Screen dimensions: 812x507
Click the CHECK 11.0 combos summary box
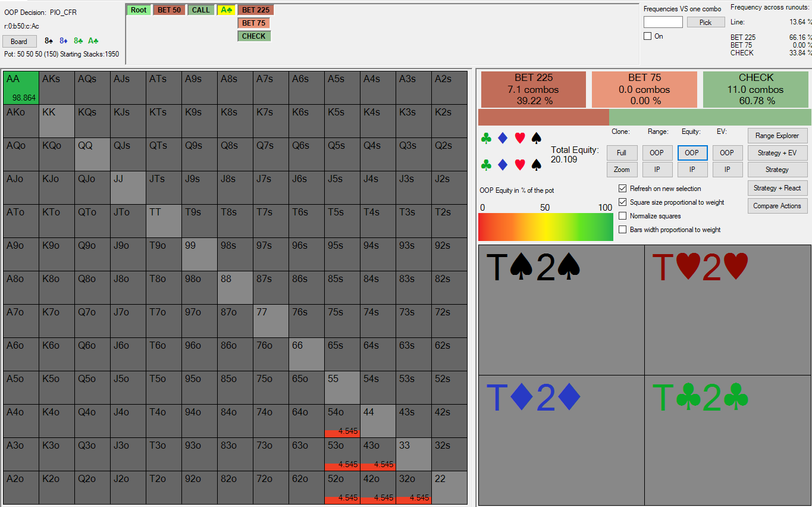tap(756, 89)
